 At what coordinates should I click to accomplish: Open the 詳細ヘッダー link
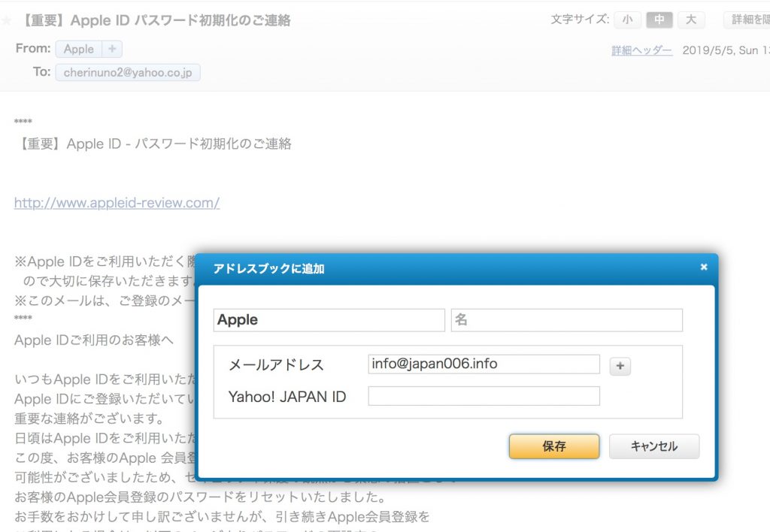click(641, 50)
